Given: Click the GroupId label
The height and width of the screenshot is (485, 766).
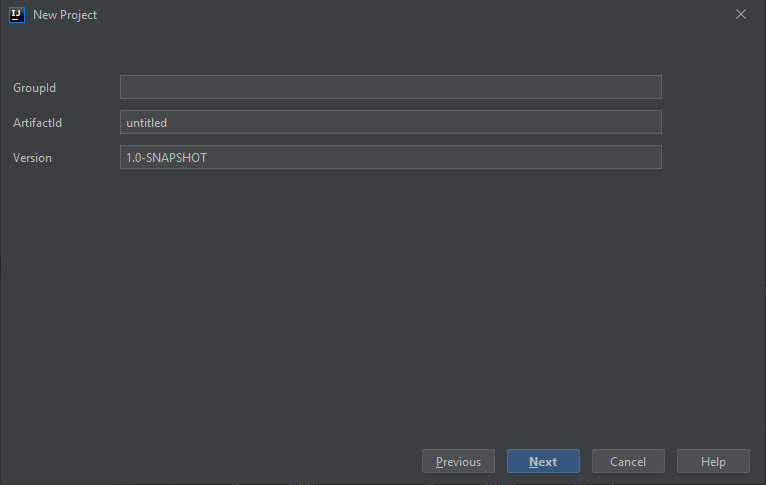Looking at the screenshot, I should pos(35,88).
